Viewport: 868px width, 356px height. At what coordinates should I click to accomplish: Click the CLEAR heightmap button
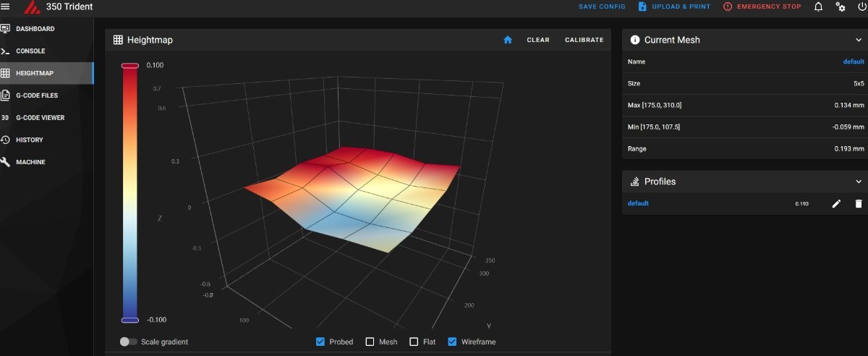click(538, 40)
